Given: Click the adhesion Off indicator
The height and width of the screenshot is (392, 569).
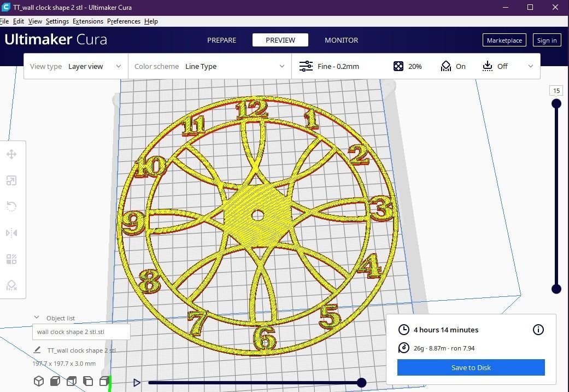Looking at the screenshot, I should [495, 66].
